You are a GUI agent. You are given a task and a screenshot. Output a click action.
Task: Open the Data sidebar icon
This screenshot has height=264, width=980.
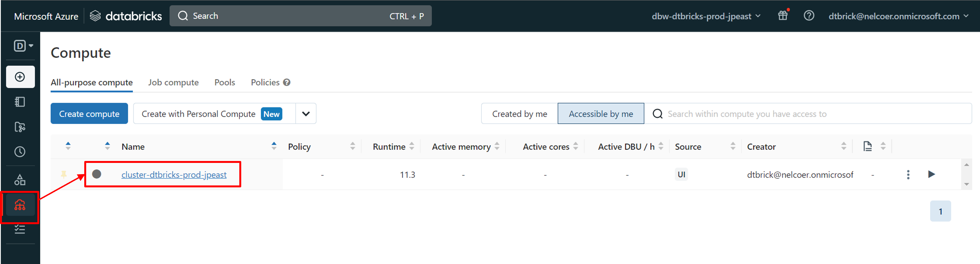click(x=20, y=179)
